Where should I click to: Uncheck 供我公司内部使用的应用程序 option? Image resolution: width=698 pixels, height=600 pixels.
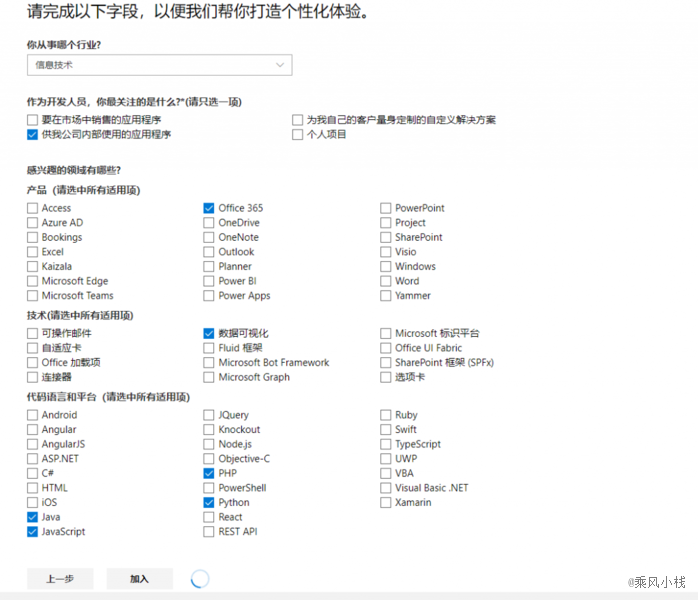coord(32,134)
